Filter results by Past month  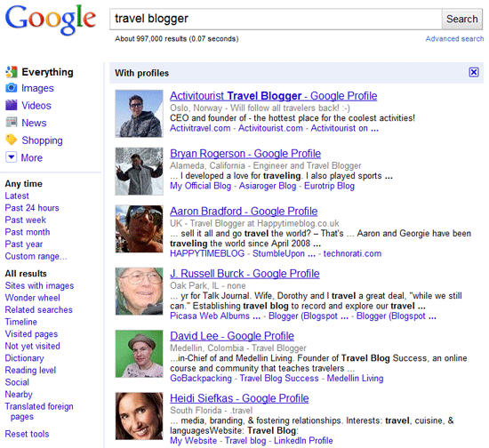tap(28, 232)
